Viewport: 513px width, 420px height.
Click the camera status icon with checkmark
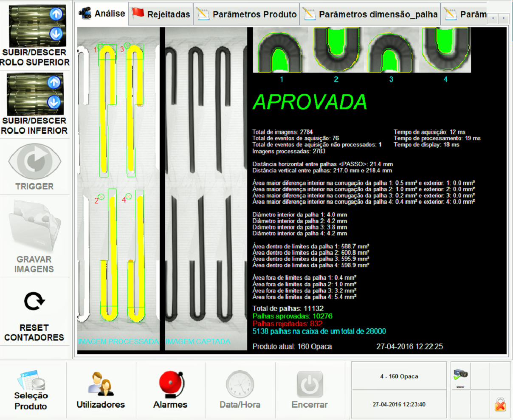pos(460,375)
